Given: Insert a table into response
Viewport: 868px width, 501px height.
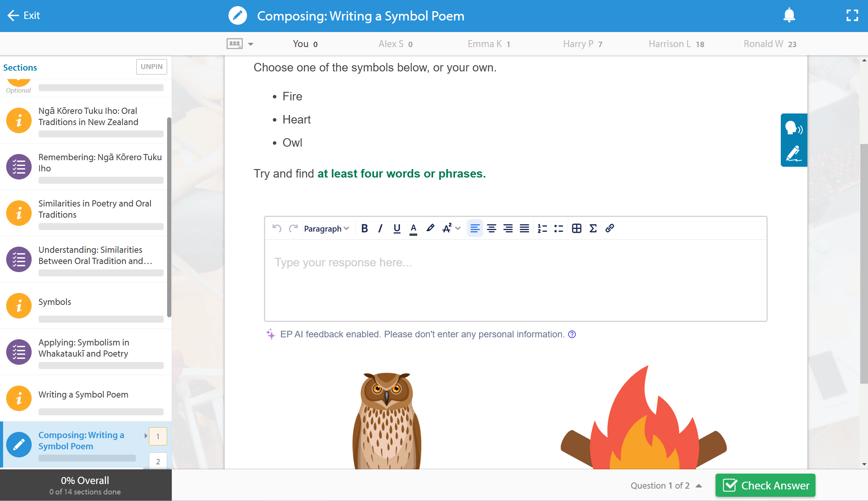Looking at the screenshot, I should (x=577, y=228).
